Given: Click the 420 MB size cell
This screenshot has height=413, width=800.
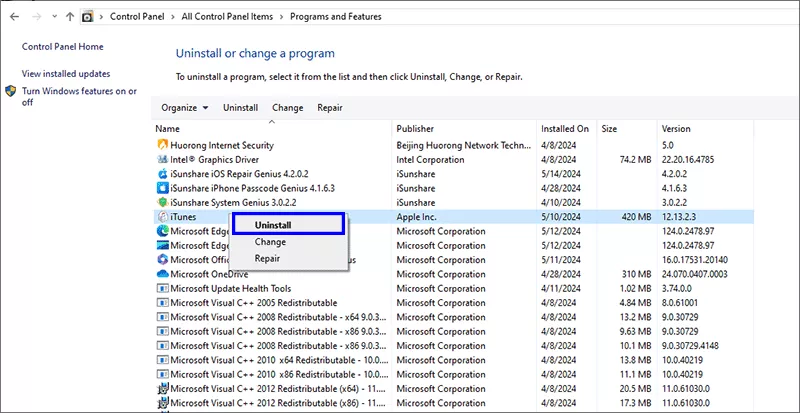Looking at the screenshot, I should [636, 216].
